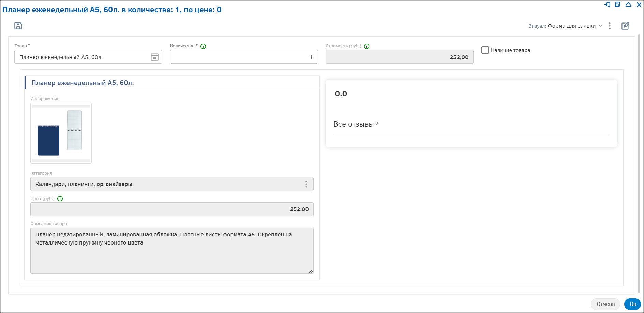
Task: Click the Цена field showing 252,00
Action: (172, 209)
